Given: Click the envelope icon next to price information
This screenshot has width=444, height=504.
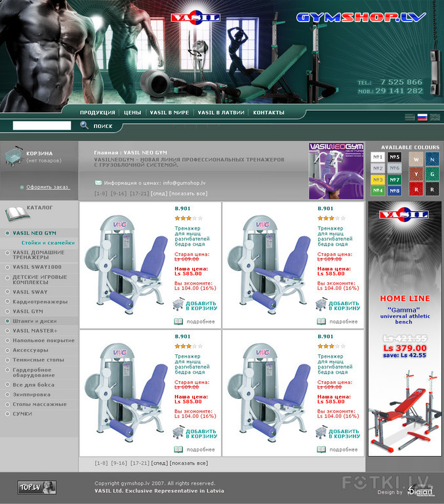Looking at the screenshot, I should click(x=98, y=182).
